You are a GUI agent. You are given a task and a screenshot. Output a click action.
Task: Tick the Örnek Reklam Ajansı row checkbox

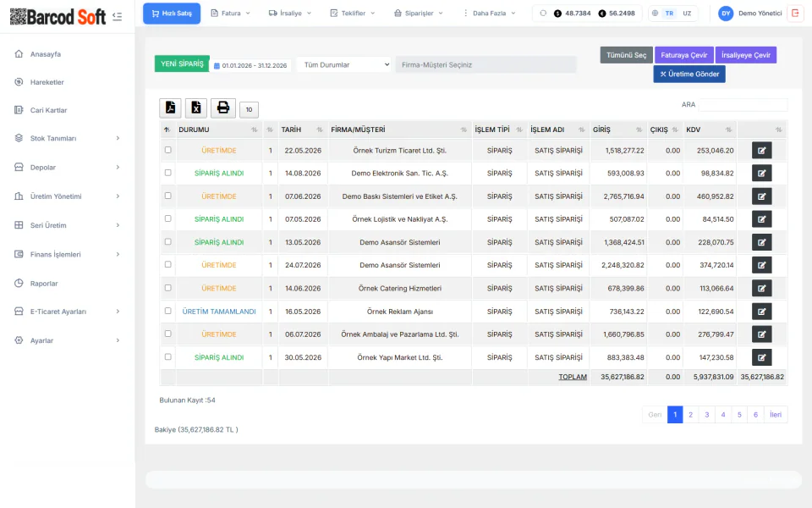coord(167,311)
